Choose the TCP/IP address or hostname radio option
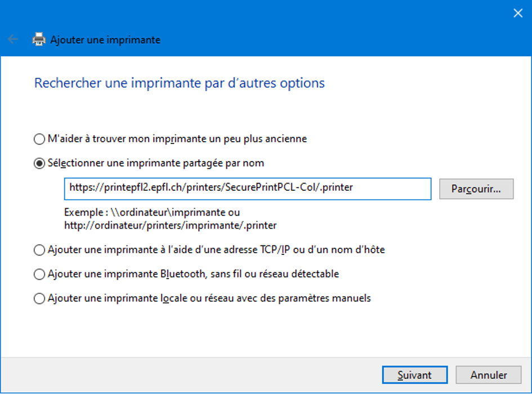This screenshot has width=532, height=394. point(39,250)
